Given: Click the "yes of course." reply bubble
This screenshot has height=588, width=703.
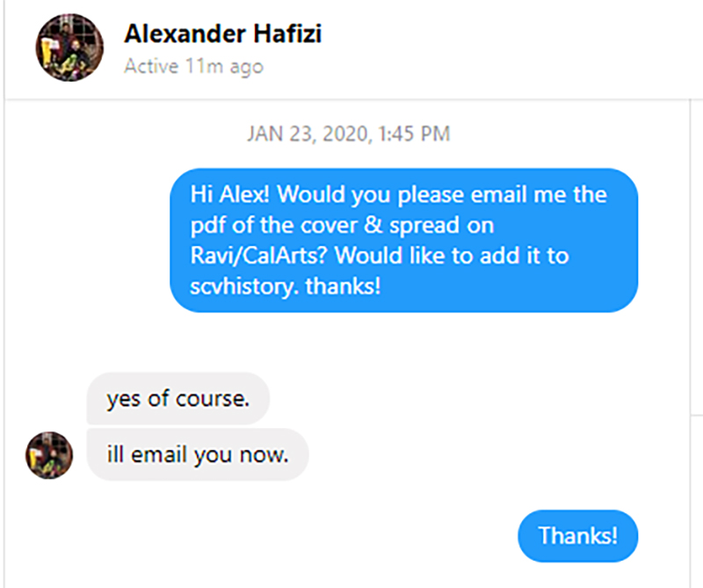Looking at the screenshot, I should click(178, 399).
